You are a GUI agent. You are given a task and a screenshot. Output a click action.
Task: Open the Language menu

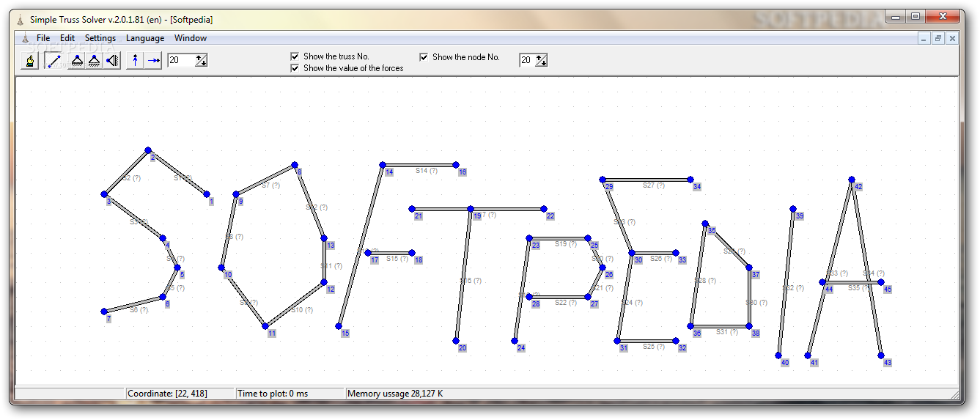pos(145,38)
